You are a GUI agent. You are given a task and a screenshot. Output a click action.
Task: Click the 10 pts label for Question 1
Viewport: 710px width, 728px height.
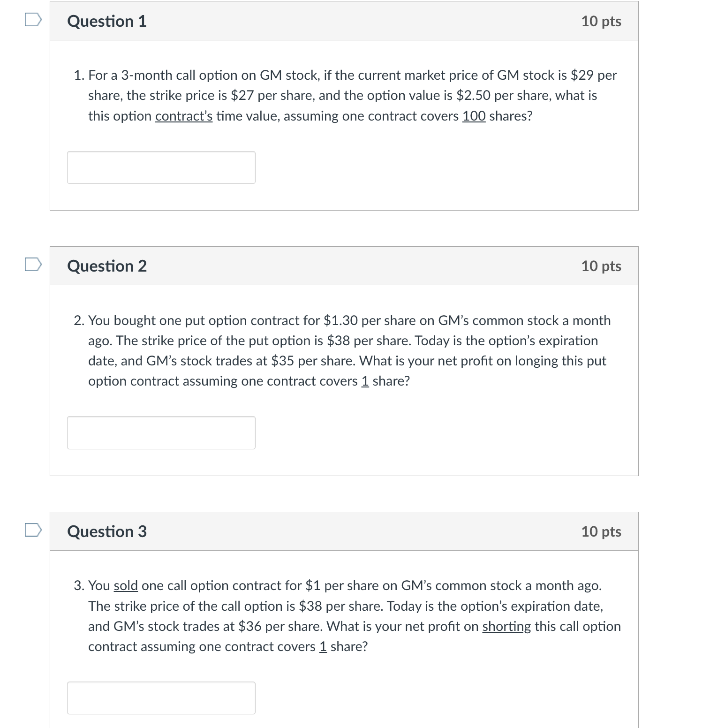pos(602,20)
